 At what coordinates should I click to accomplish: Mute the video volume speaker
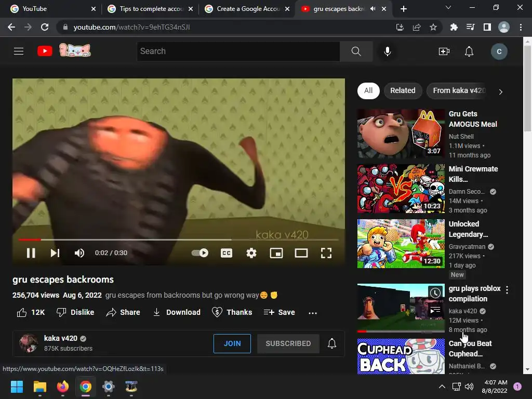79,253
